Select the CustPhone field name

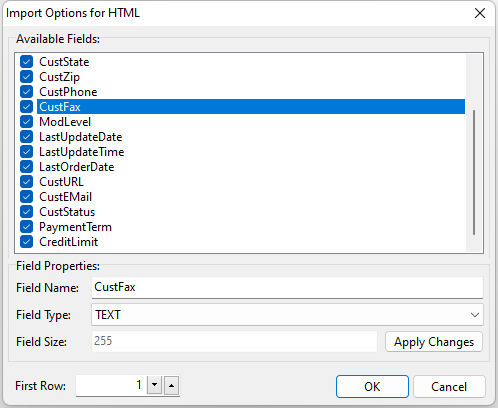[x=68, y=92]
